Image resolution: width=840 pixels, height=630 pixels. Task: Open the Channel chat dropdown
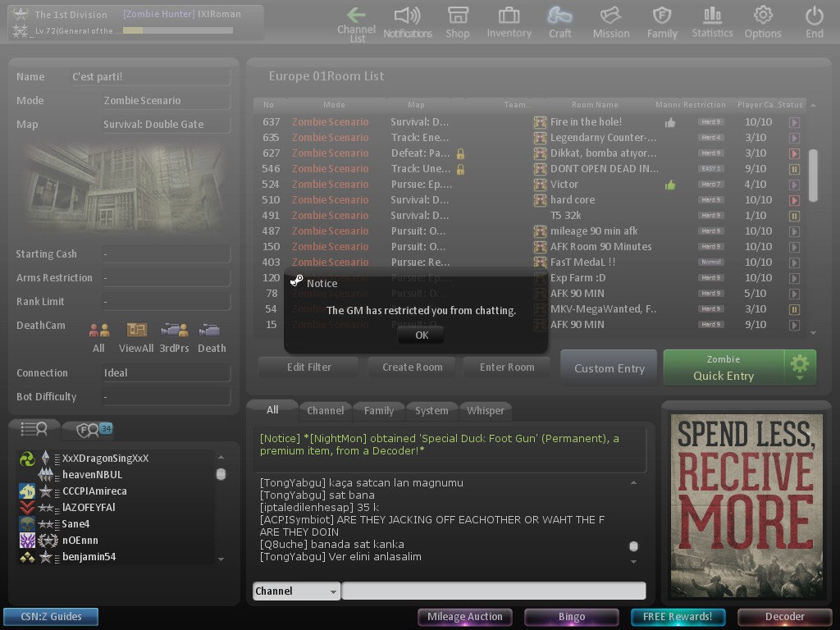coord(296,591)
